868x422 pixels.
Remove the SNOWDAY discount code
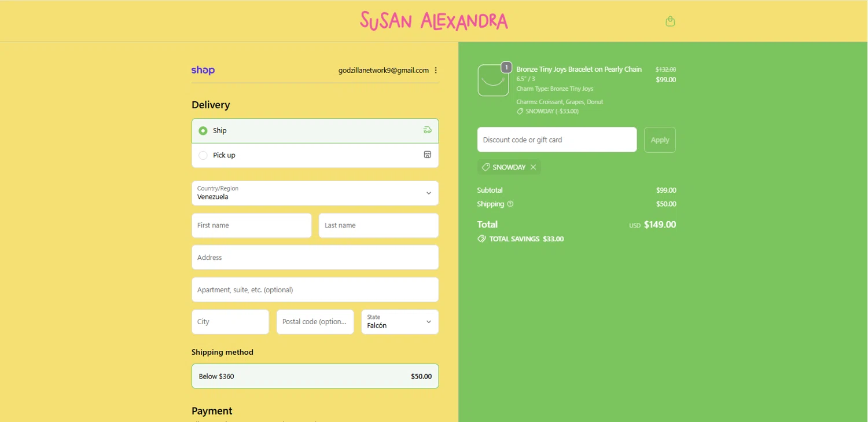pos(534,167)
